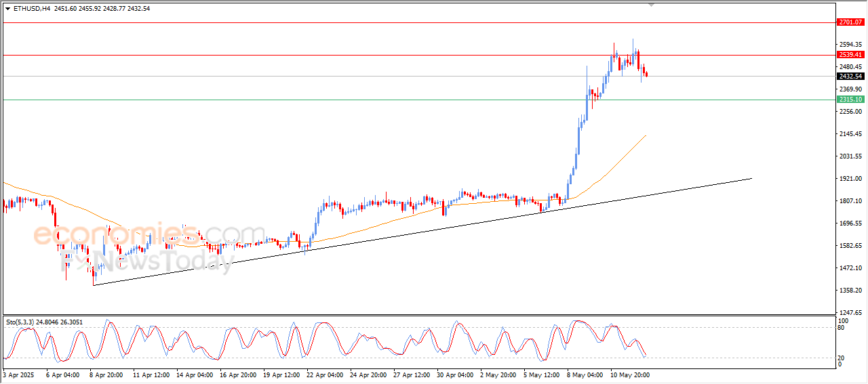Image resolution: width=868 pixels, height=384 pixels.
Task: Click the 19 Apr 12:00 time label
Action: (x=280, y=375)
